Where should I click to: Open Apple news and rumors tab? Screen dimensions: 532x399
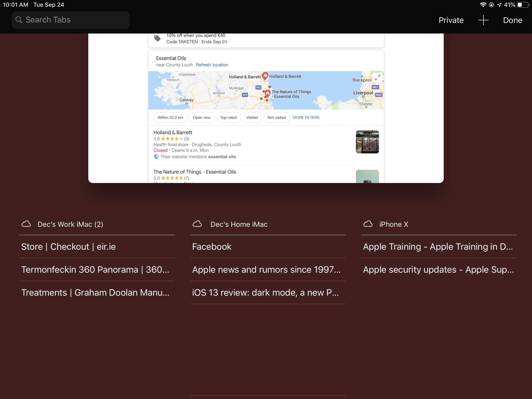point(268,270)
